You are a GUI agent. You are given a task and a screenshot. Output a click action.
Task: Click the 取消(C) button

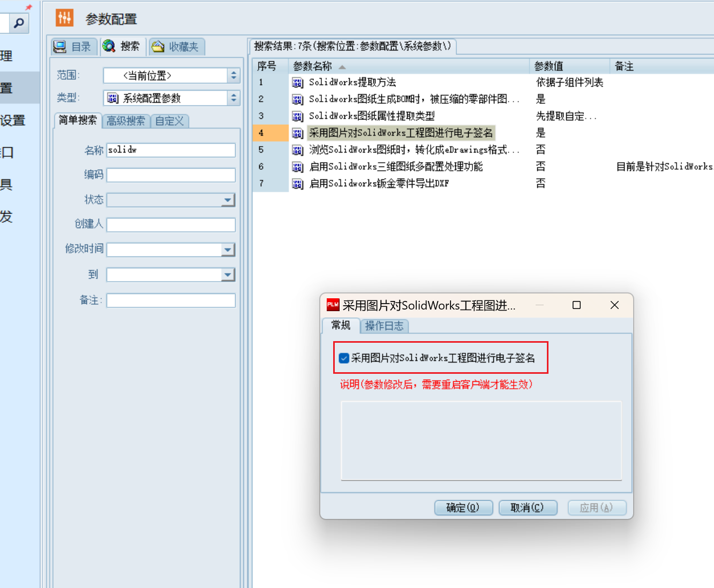[528, 508]
